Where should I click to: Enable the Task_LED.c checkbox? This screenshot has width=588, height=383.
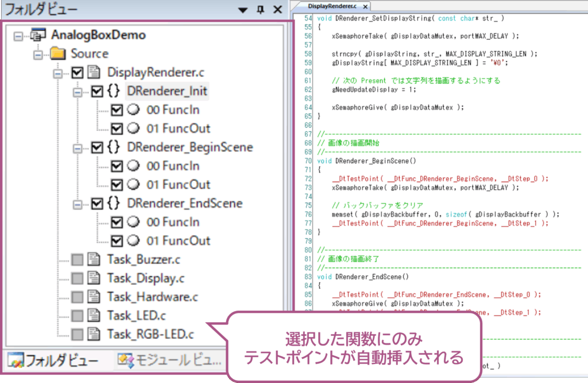pyautogui.click(x=78, y=315)
